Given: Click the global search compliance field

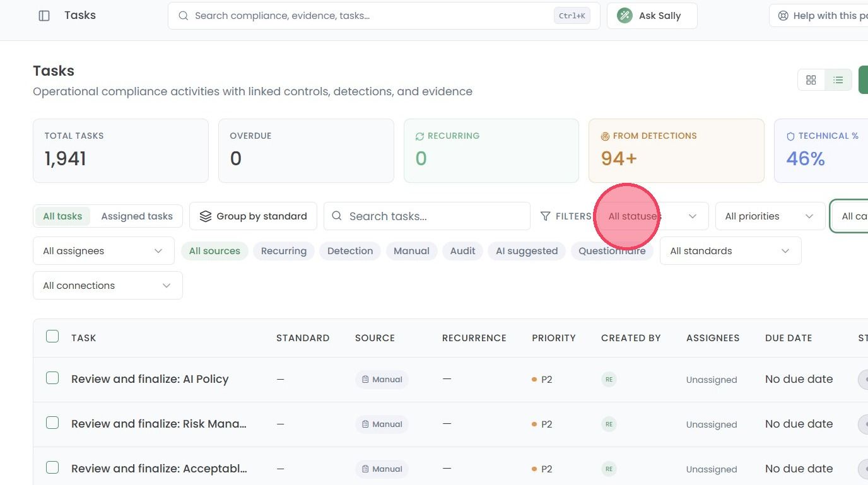Looking at the screenshot, I should pyautogui.click(x=384, y=16).
